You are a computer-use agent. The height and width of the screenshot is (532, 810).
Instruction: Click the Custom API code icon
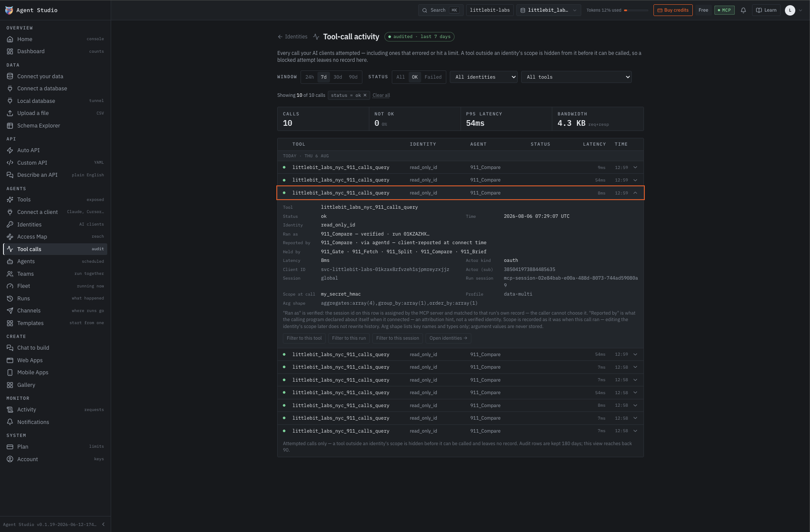pyautogui.click(x=10, y=163)
